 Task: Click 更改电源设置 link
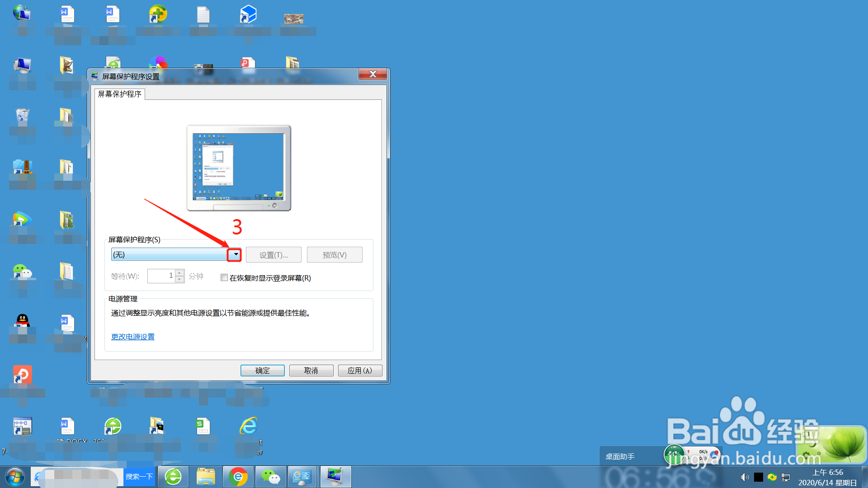(133, 337)
